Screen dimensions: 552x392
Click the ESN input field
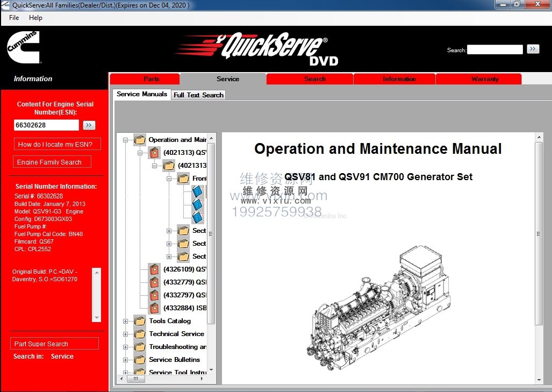pyautogui.click(x=46, y=125)
